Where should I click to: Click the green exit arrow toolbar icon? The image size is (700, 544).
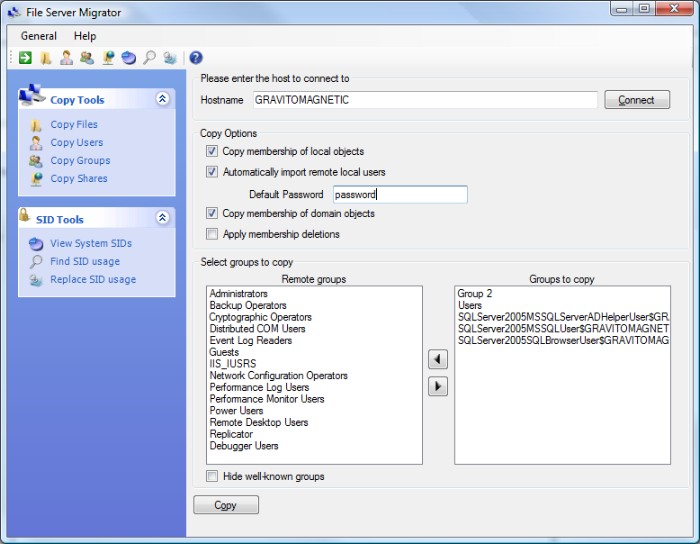(25, 58)
